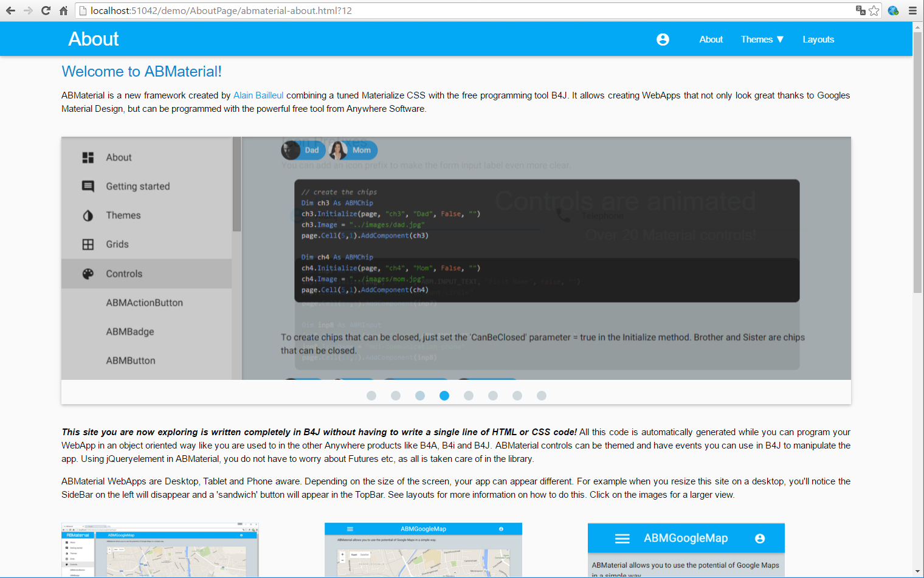Reload the page with refresh icon
The height and width of the screenshot is (578, 924).
46,10
